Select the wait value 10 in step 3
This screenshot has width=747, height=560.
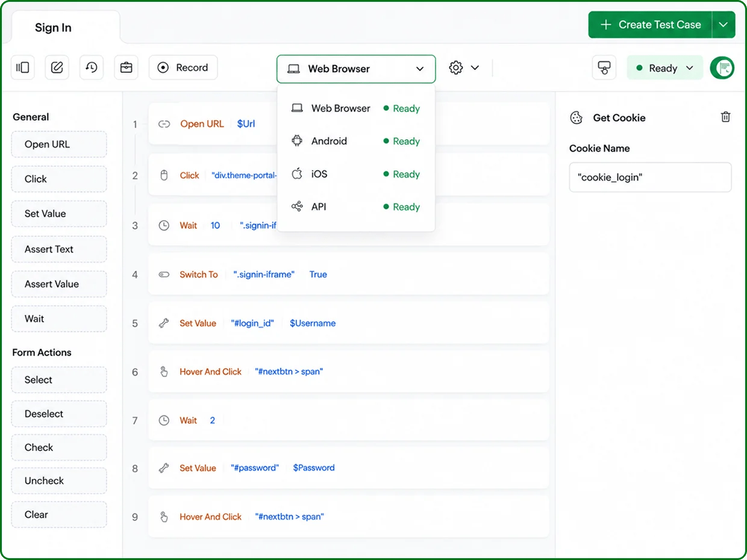[x=215, y=226]
